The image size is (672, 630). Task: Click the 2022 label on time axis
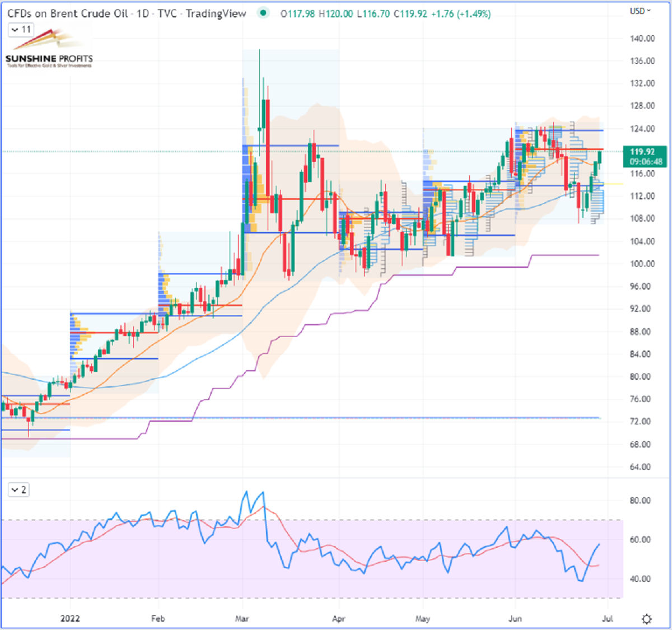[70, 619]
